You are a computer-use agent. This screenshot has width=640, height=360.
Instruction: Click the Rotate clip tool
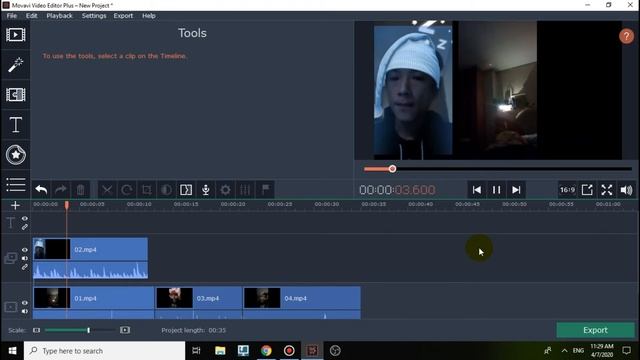pyautogui.click(x=127, y=190)
